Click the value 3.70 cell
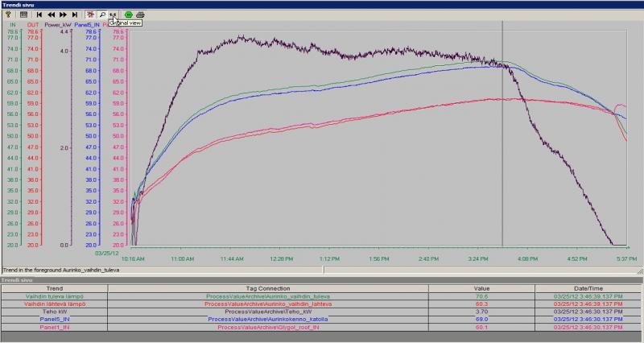 [x=481, y=312]
